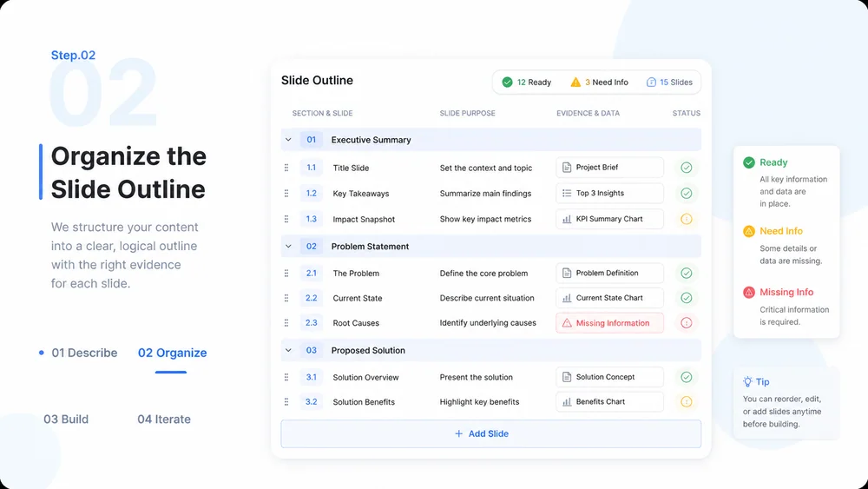Click green check icon beside 12 Ready

point(507,82)
